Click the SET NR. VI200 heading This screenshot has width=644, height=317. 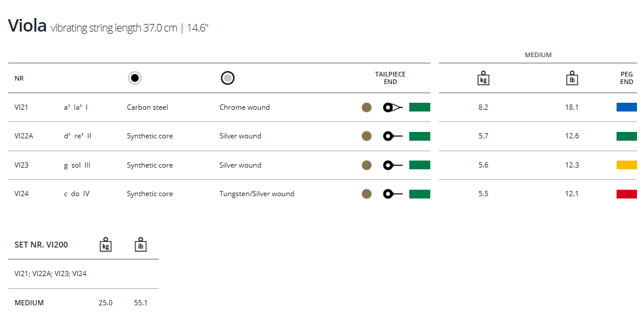click(x=41, y=245)
